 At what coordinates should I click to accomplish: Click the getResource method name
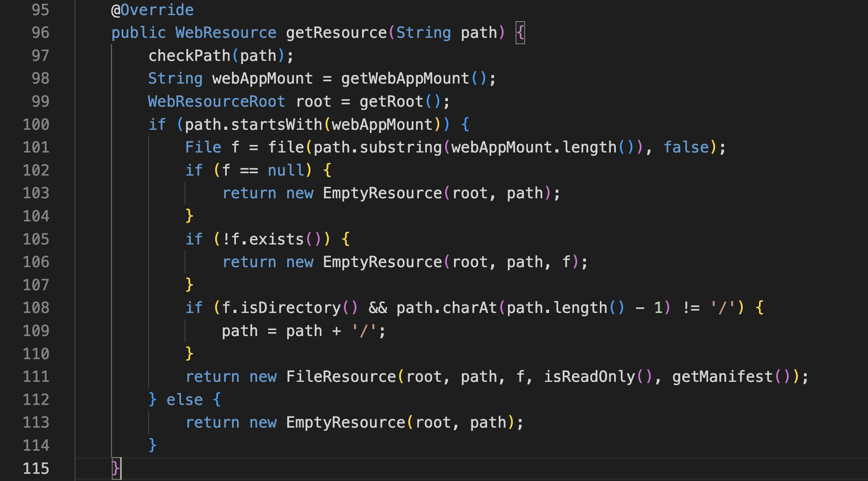coord(336,33)
